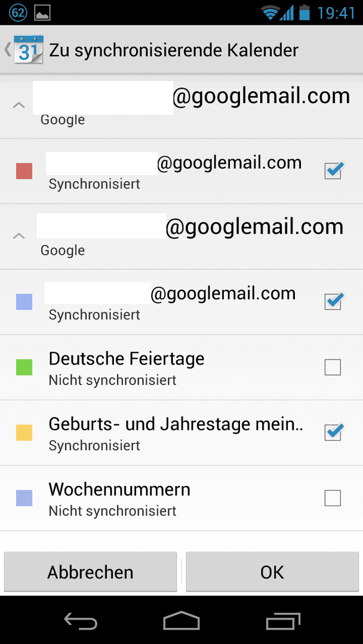This screenshot has height=644, width=363.
Task: Uncheck the red calendar's sync checkbox
Action: (333, 171)
